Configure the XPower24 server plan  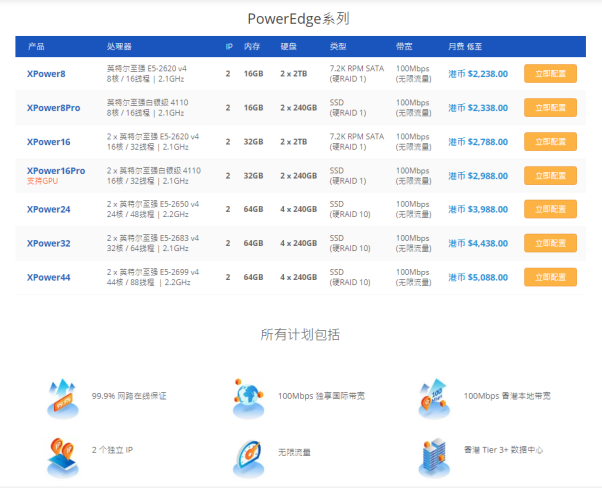pos(550,209)
